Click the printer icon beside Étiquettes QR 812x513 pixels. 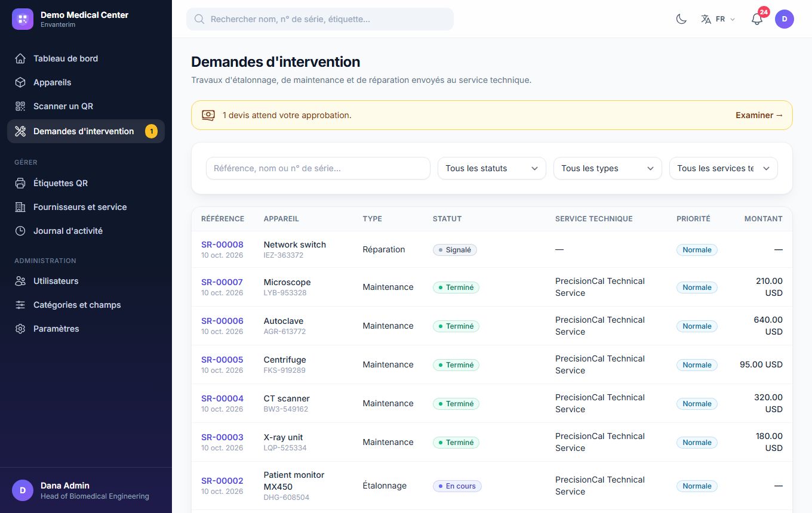coord(20,183)
